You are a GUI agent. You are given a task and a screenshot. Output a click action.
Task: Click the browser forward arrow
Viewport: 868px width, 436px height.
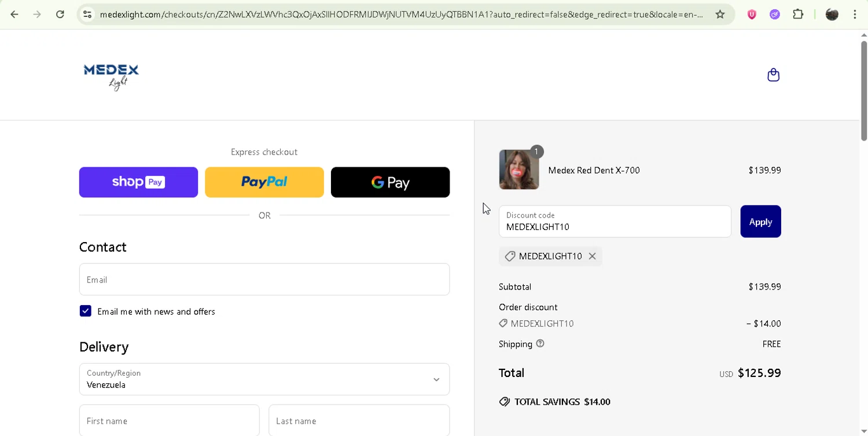[37, 14]
